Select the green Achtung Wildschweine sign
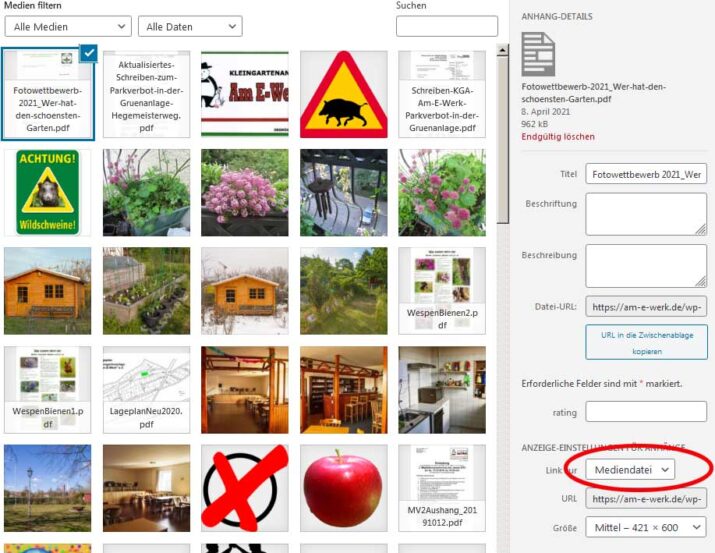 tap(47, 192)
